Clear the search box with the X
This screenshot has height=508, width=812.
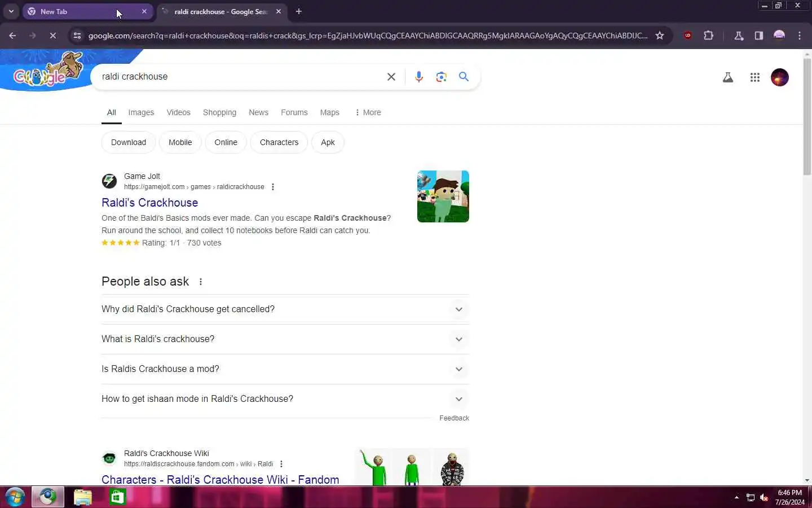pos(391,77)
